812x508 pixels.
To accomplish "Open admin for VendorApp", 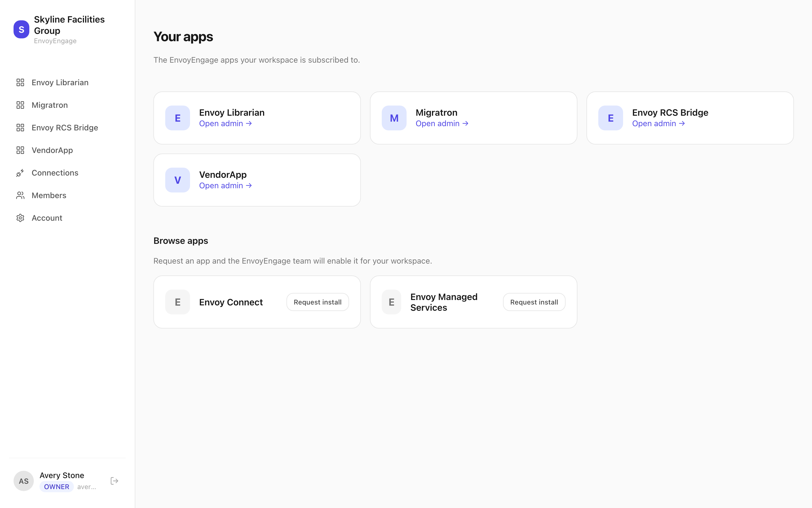I will point(225,185).
